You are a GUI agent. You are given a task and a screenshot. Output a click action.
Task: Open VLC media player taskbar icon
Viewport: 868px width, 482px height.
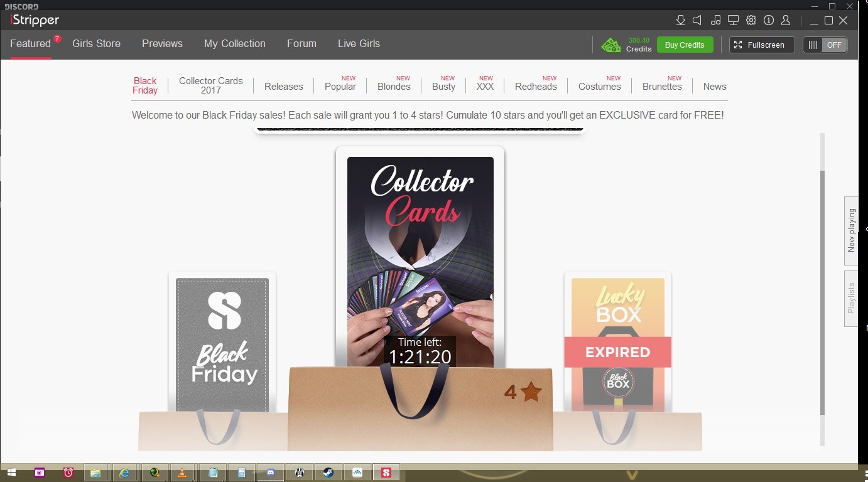[x=182, y=473]
